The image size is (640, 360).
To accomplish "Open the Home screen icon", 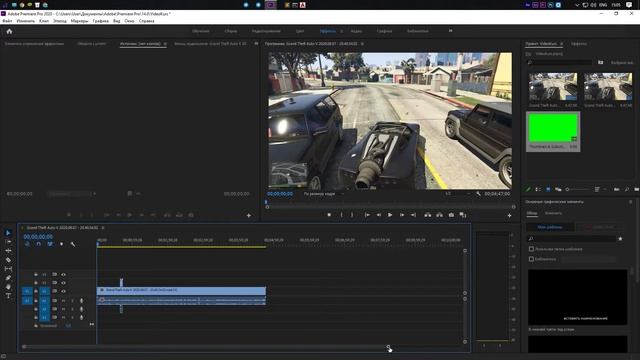I will [9, 31].
